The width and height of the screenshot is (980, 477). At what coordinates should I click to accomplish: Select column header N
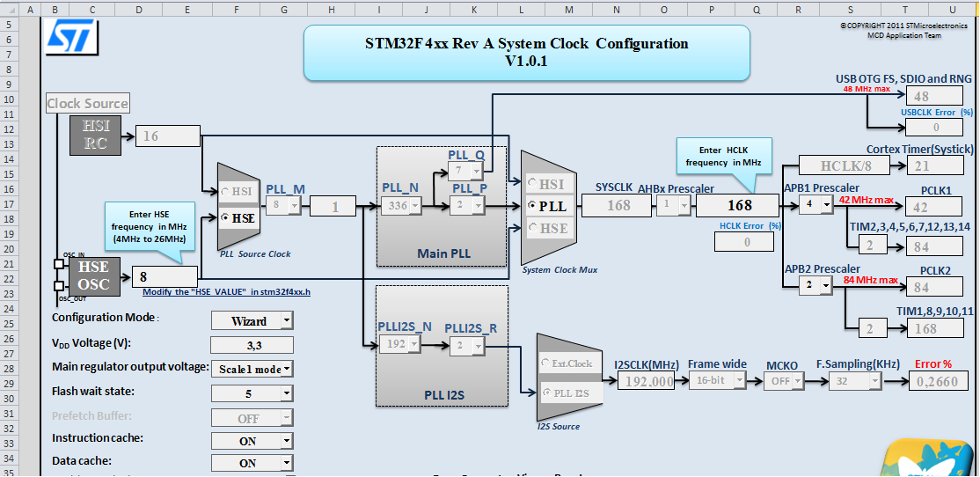click(x=617, y=9)
